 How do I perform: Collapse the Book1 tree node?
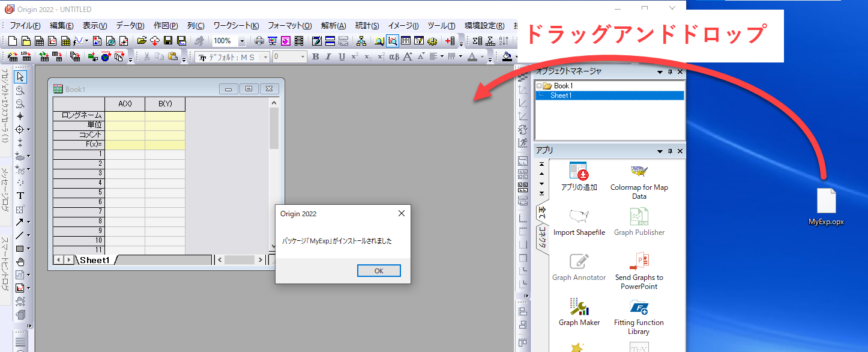538,86
